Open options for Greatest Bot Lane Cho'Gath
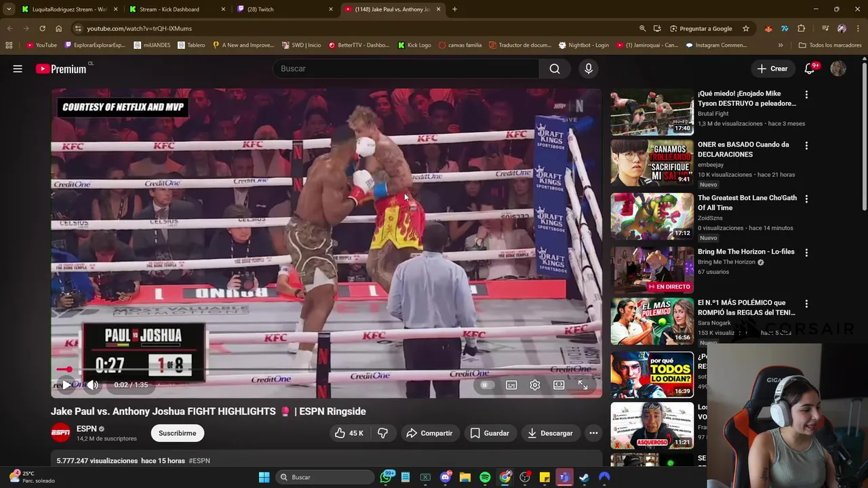Viewport: 868px width, 488px height. pos(806,199)
